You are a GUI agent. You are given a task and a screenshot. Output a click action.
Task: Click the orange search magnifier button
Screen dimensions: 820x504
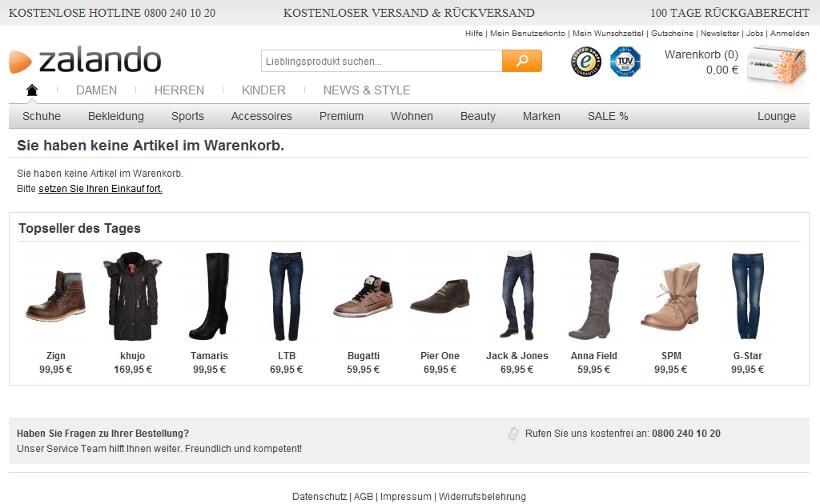(x=521, y=61)
